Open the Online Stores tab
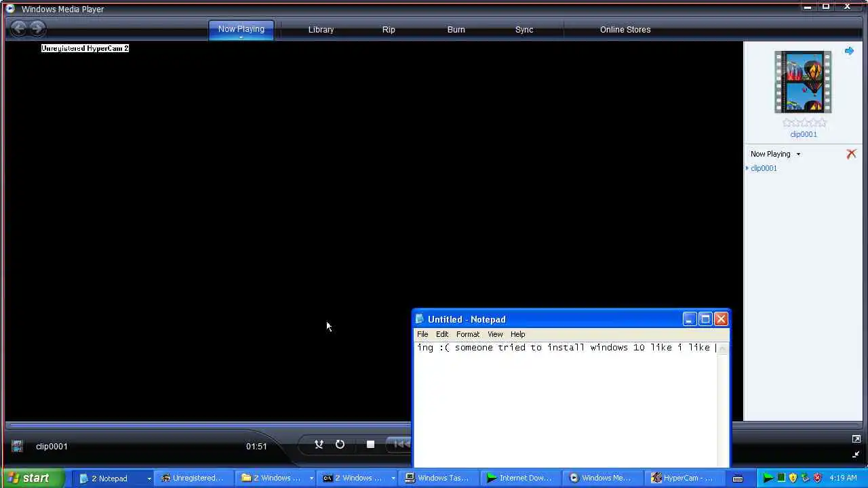868x488 pixels. [625, 30]
